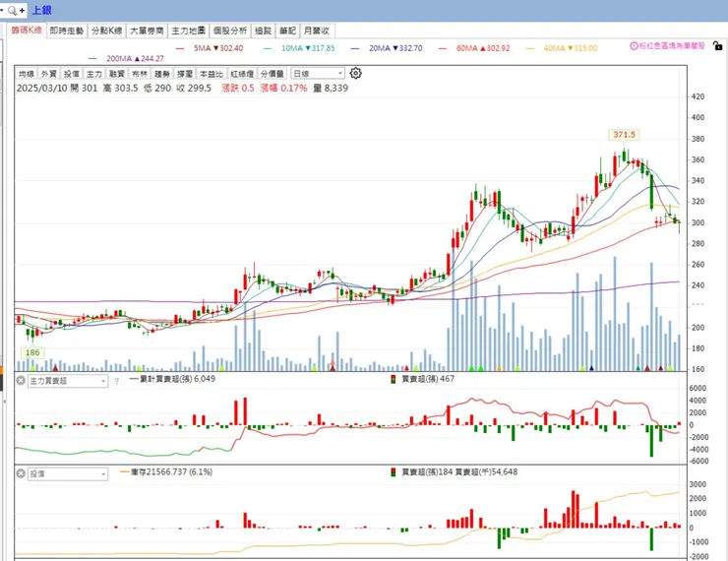Viewport: 728px width, 561px height.
Task: Click the 5MA legend color line
Action: point(180,48)
